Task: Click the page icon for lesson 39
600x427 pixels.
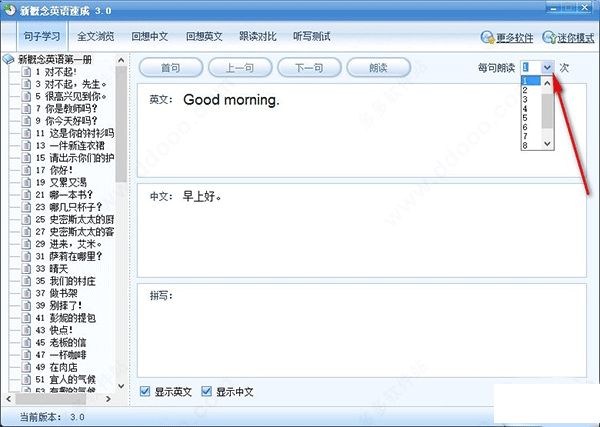Action: click(x=26, y=306)
